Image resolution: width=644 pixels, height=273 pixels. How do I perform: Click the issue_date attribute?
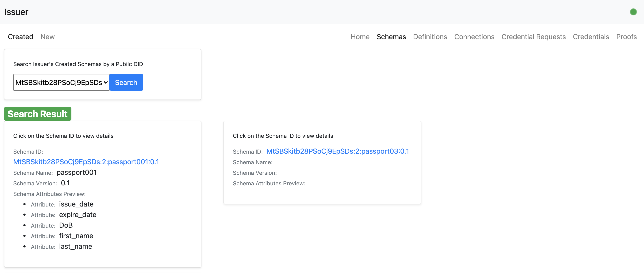click(76, 204)
